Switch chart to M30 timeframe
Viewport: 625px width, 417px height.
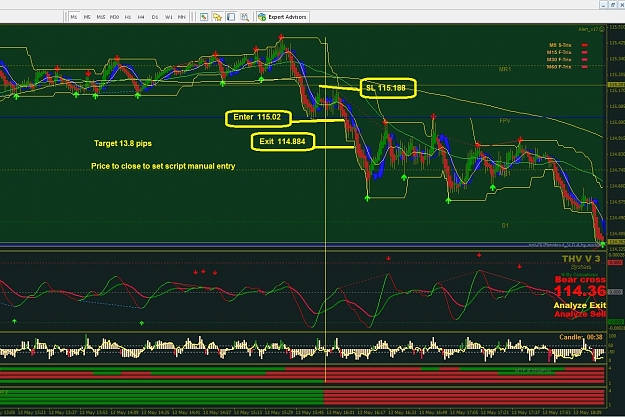click(114, 17)
